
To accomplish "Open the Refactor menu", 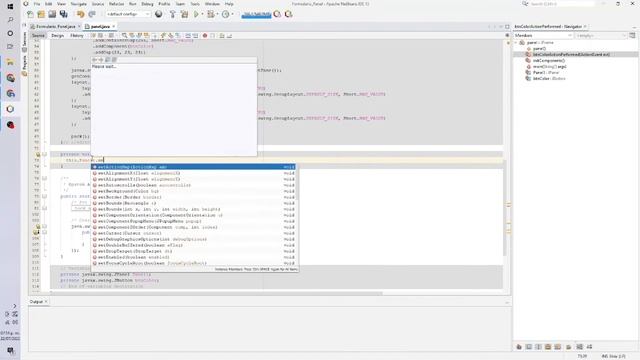I will pyautogui.click(x=116, y=4).
